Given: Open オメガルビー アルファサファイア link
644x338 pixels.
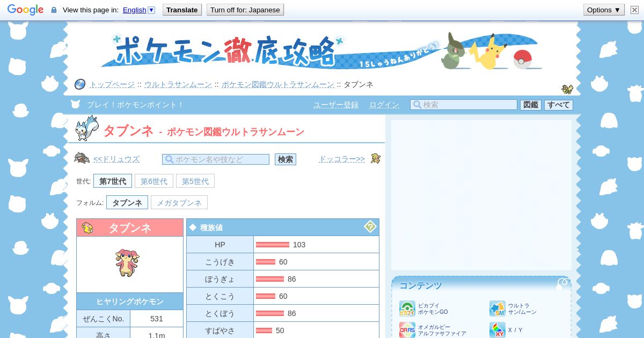Looking at the screenshot, I should click(442, 330).
